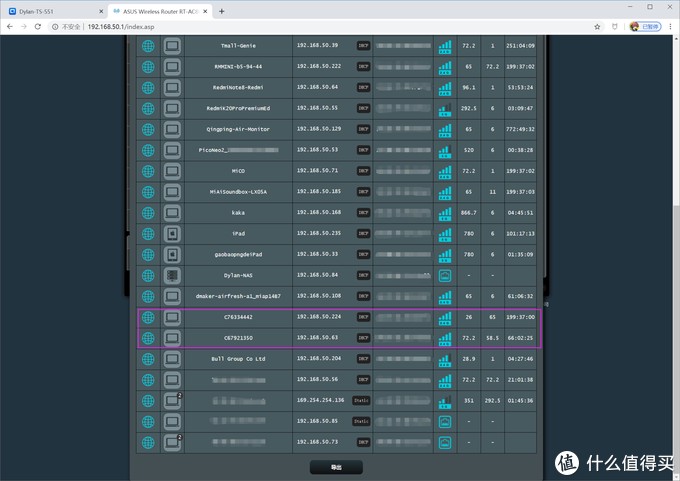The image size is (680, 481).
Task: Click the device icon for Tmall-Genie
Action: (172, 46)
